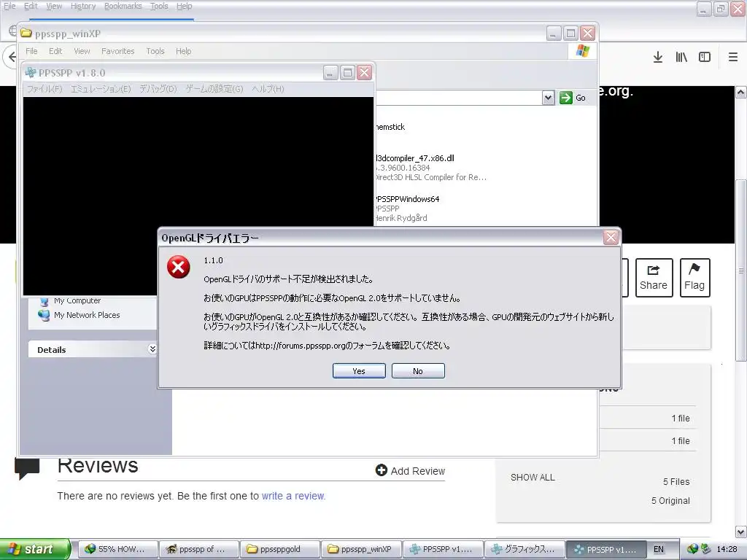Open the ファイル(F) menu in PPSSPP
This screenshot has width=747, height=560.
[x=44, y=89]
